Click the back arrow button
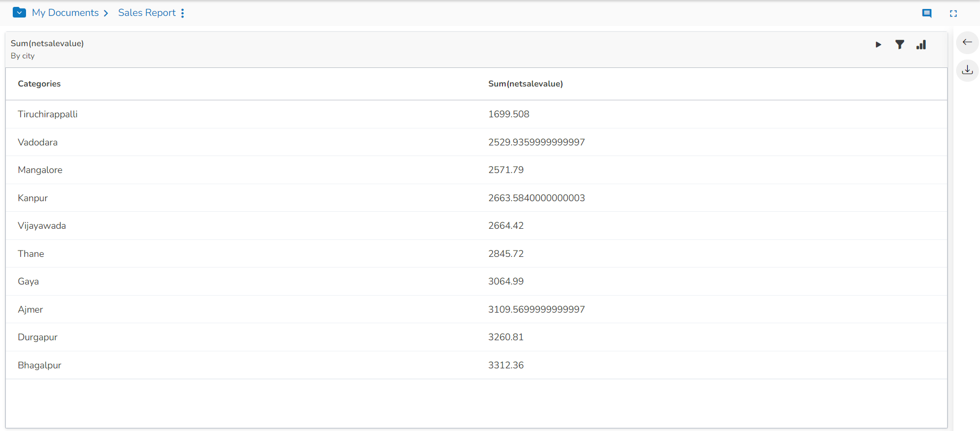The height and width of the screenshot is (431, 980). 967,42
